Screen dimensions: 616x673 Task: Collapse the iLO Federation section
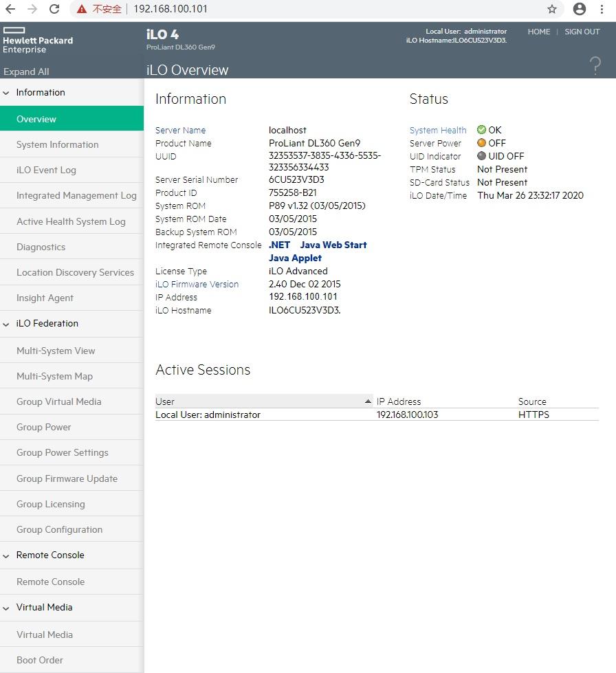point(5,324)
